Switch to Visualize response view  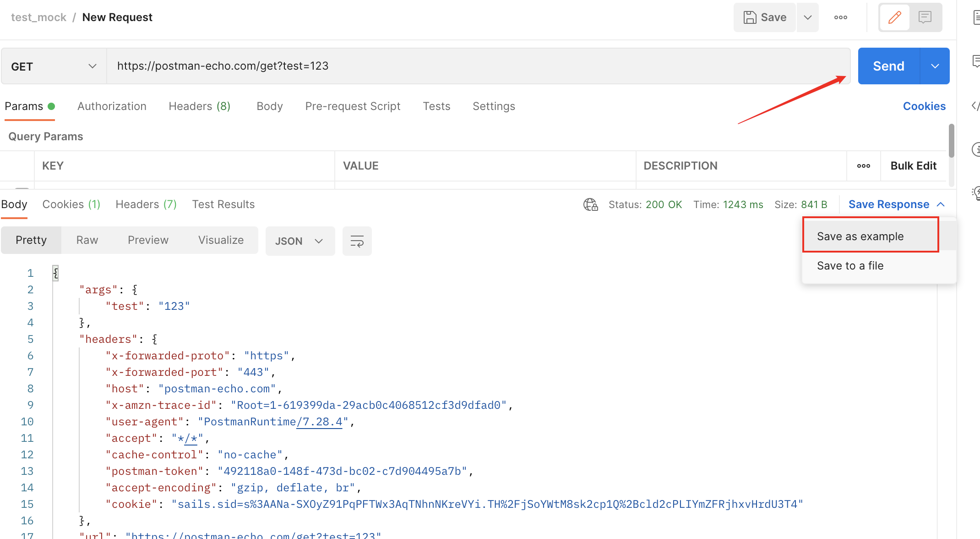click(x=221, y=240)
